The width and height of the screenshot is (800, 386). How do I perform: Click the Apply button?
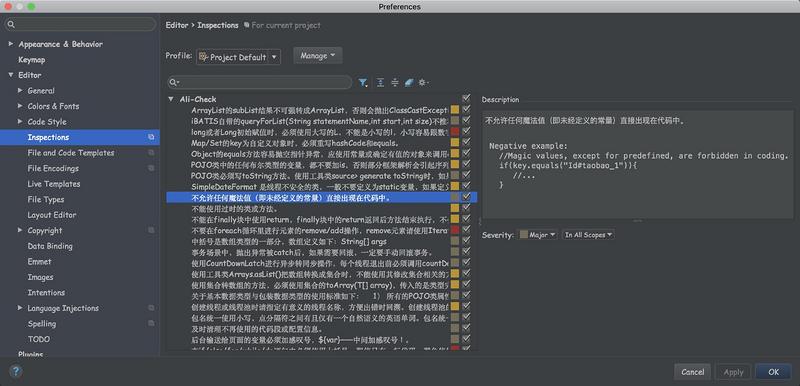733,372
